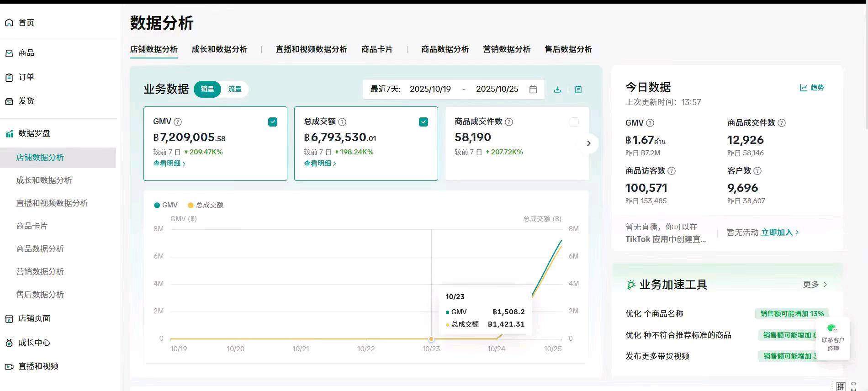Click the 业务加速工具 lightbulb icon
This screenshot has height=391, width=868.
click(631, 285)
